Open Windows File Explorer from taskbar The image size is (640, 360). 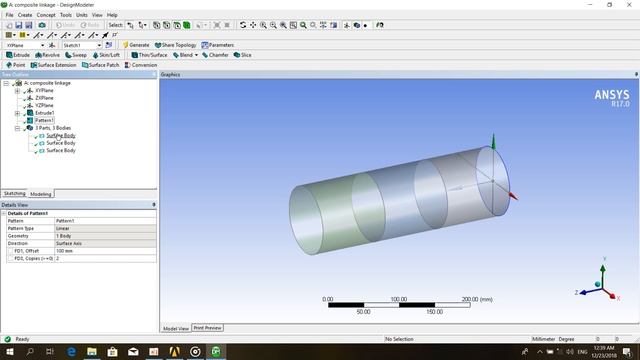tap(92, 351)
